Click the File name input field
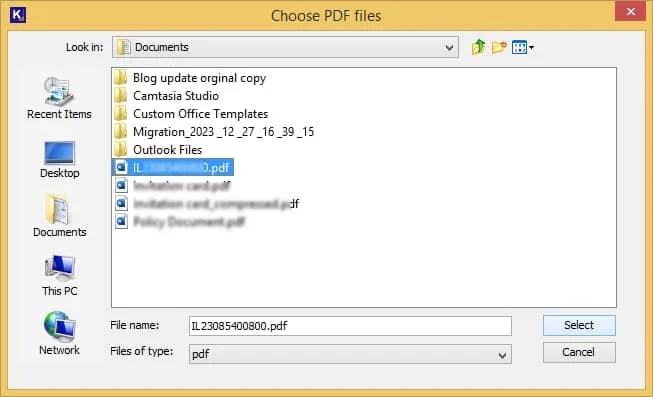653x397 pixels. click(x=350, y=326)
